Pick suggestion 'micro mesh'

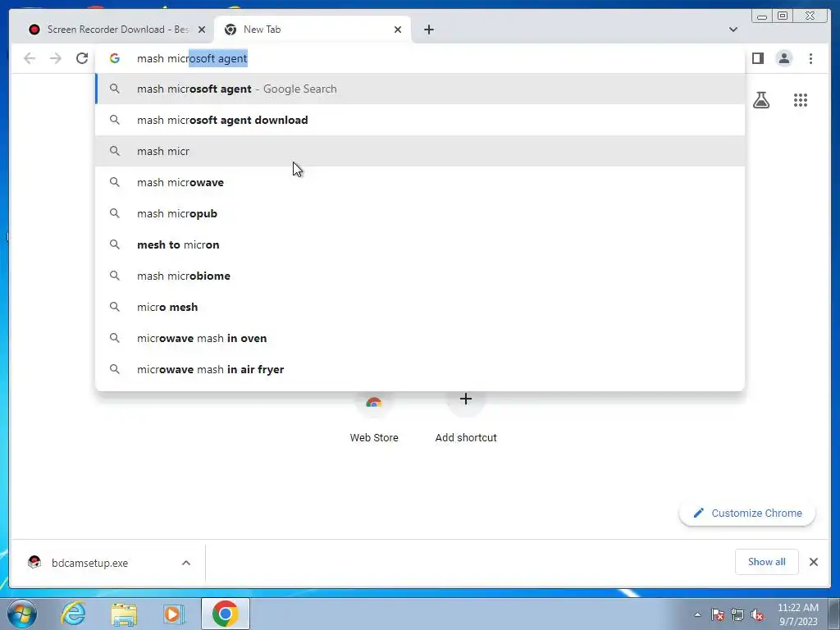[420, 307]
